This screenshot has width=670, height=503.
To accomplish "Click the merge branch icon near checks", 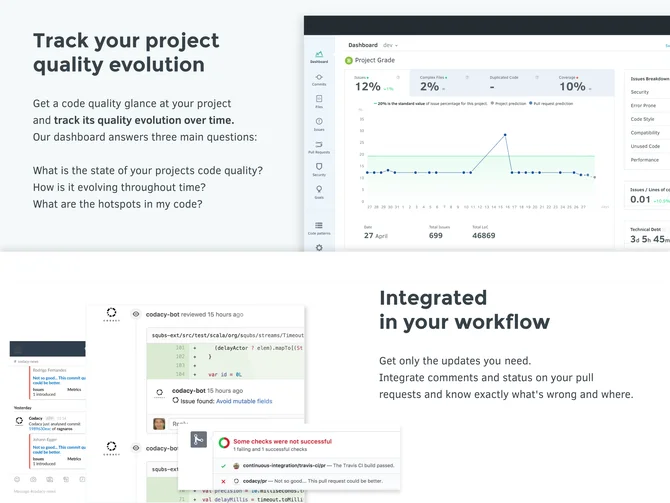I will [x=198, y=439].
